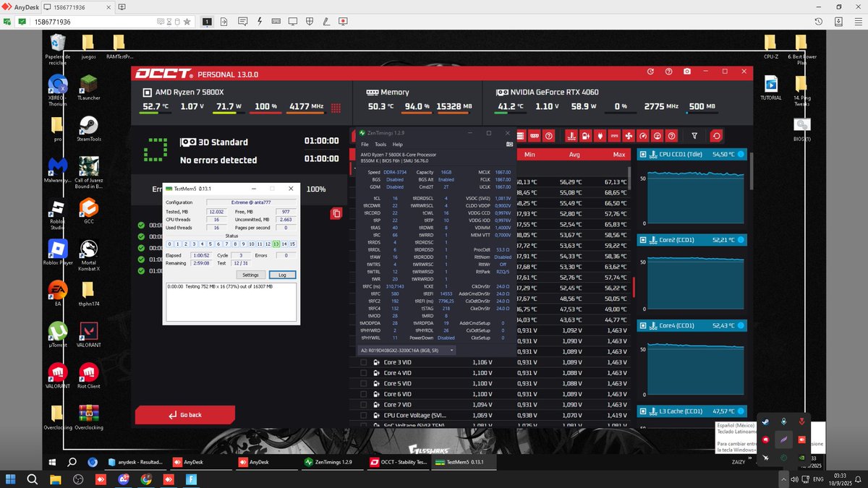The image size is (868, 488).
Task: Open the AnyDesk keyboard icon
Action: pos(276,22)
